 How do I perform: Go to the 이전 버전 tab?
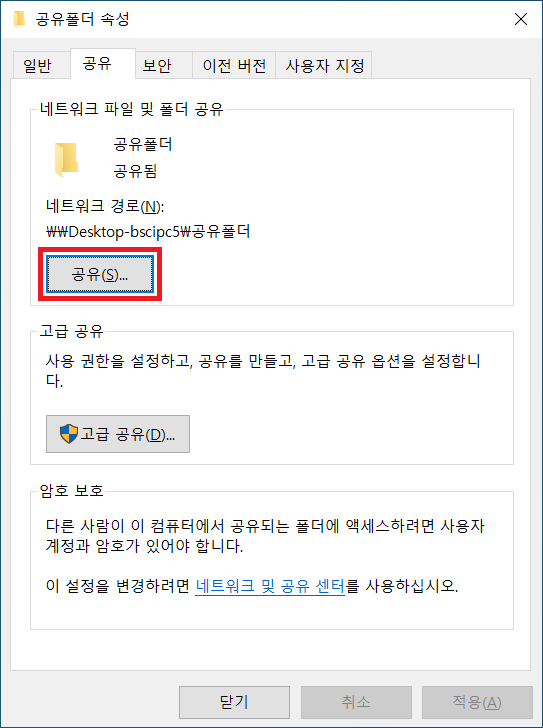click(234, 65)
